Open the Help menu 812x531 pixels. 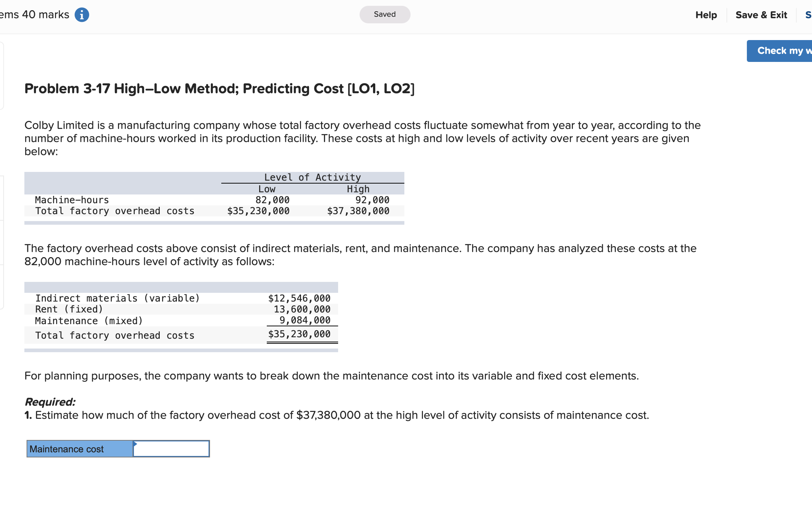tap(706, 15)
